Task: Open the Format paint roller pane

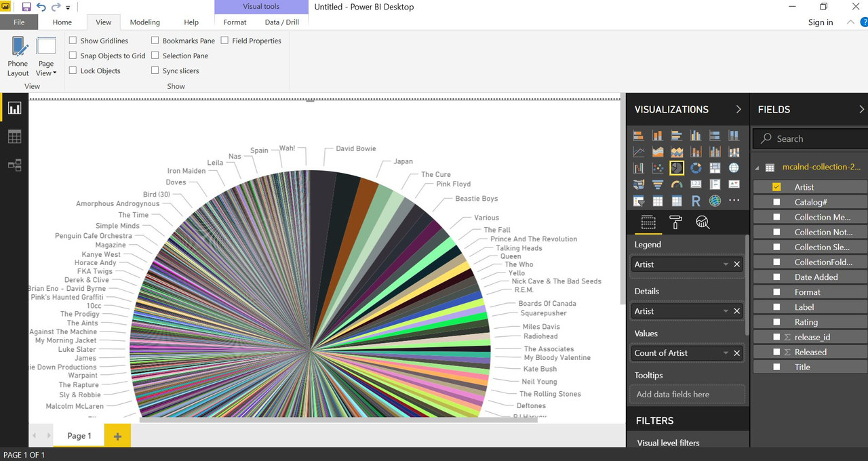Action: [675, 222]
